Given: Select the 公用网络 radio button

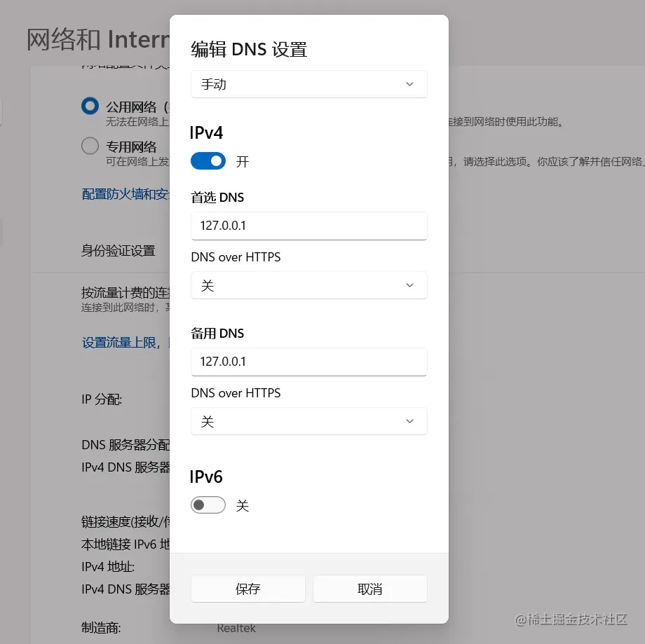Looking at the screenshot, I should (90, 106).
